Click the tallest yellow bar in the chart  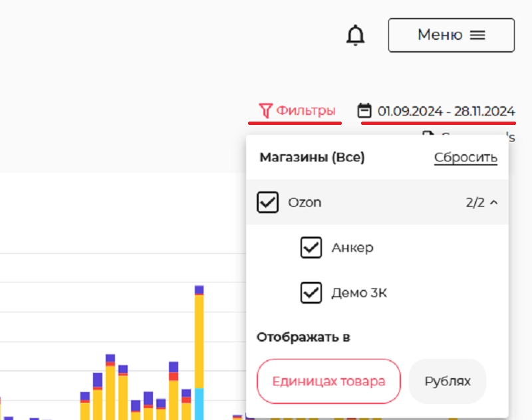click(x=199, y=339)
